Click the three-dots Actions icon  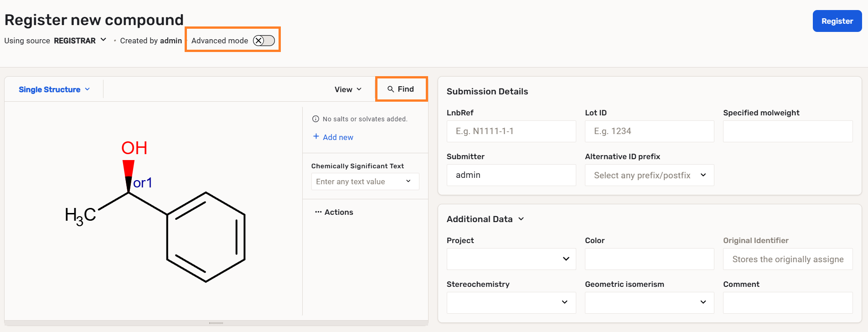click(x=318, y=212)
